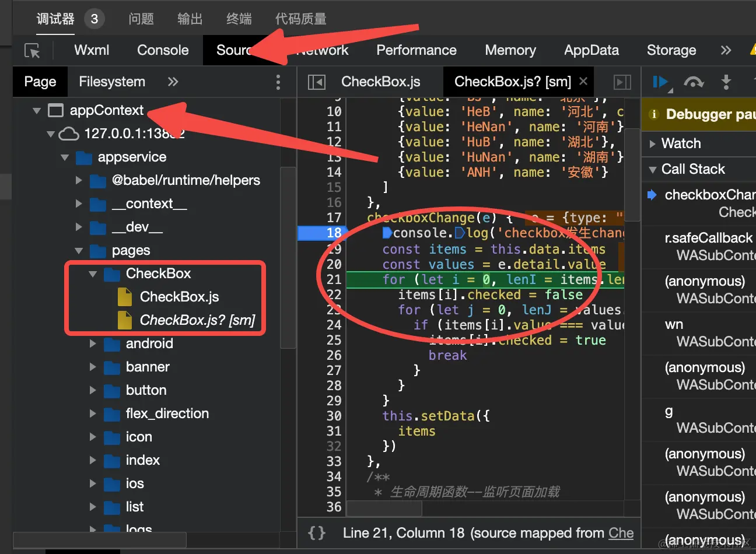Collapse the CheckBox folder arrow
756x554 pixels.
93,274
